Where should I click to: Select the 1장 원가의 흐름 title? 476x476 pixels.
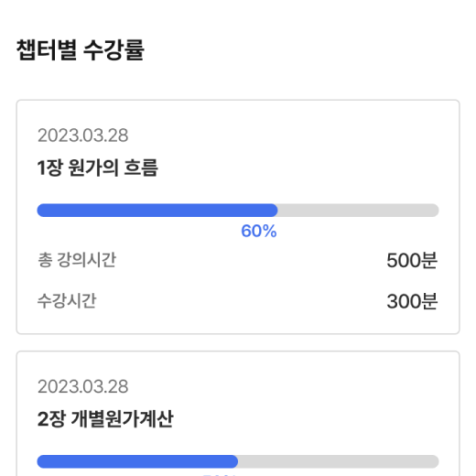click(98, 168)
